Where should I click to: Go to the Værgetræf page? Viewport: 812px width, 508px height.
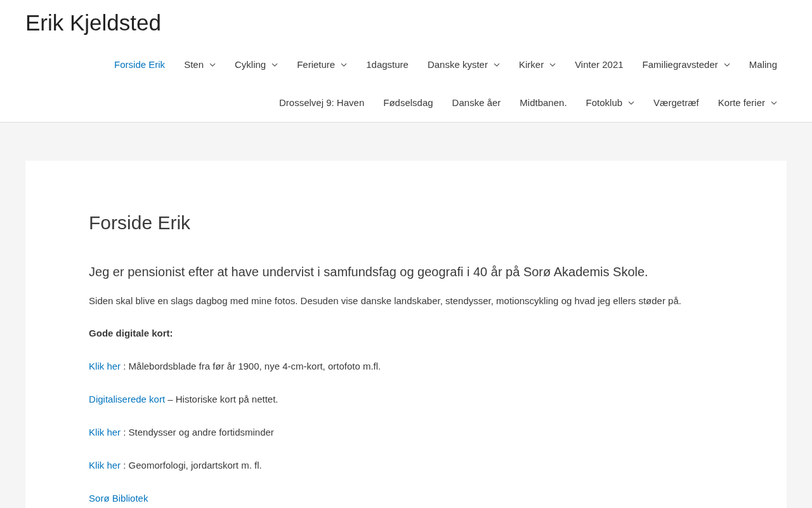676,103
